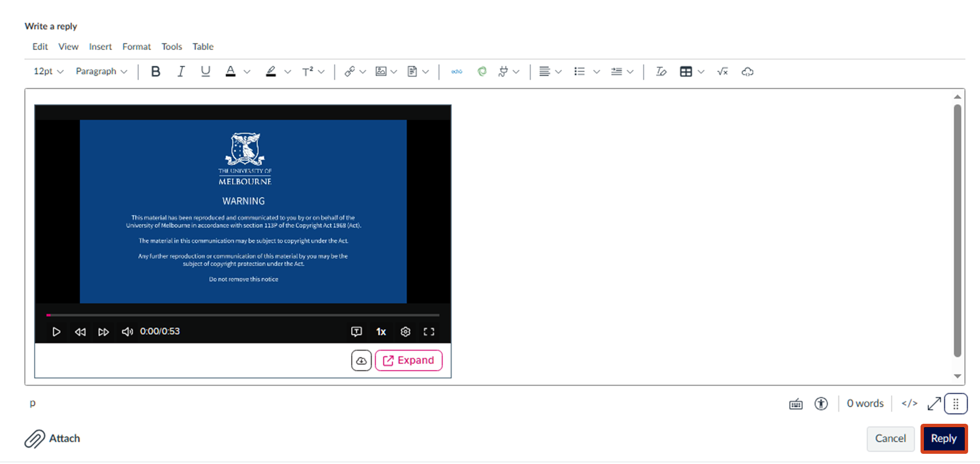This screenshot has width=980, height=464.
Task: Open video player settings gear
Action: pyautogui.click(x=406, y=332)
